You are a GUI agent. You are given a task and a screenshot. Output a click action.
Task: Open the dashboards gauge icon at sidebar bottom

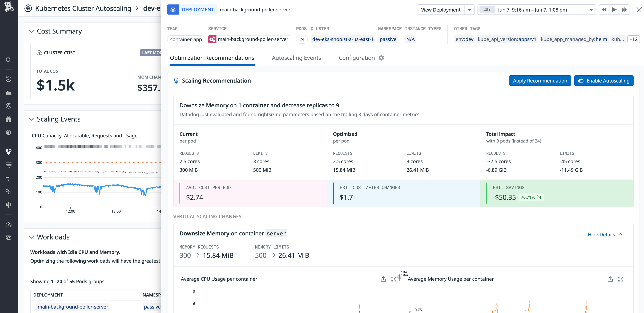9,224
